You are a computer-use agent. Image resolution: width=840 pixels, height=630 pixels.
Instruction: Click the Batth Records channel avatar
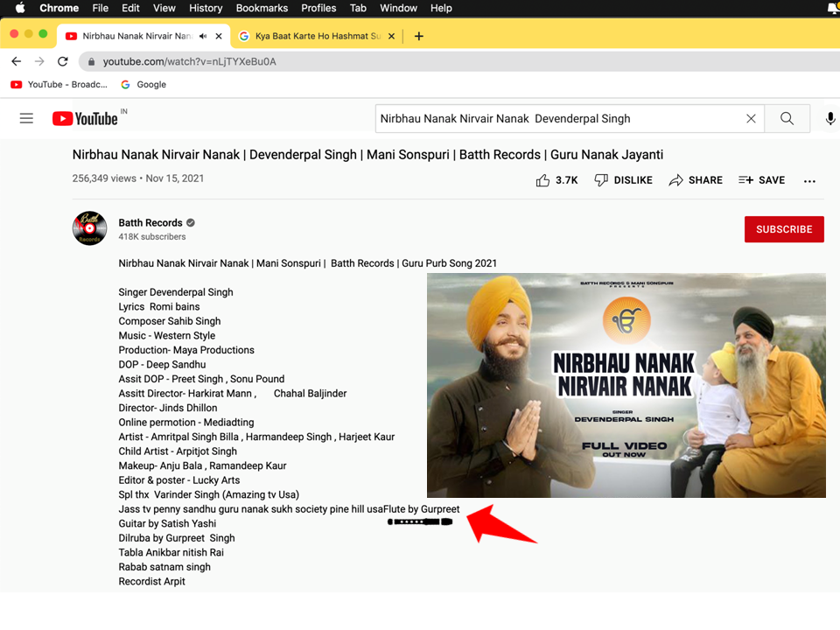click(89, 228)
